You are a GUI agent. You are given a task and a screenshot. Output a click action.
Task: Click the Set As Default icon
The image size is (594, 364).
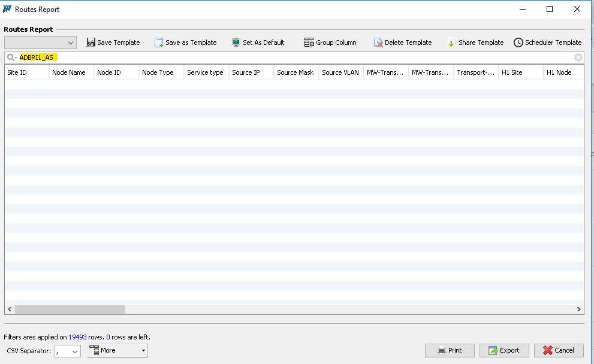tap(236, 43)
